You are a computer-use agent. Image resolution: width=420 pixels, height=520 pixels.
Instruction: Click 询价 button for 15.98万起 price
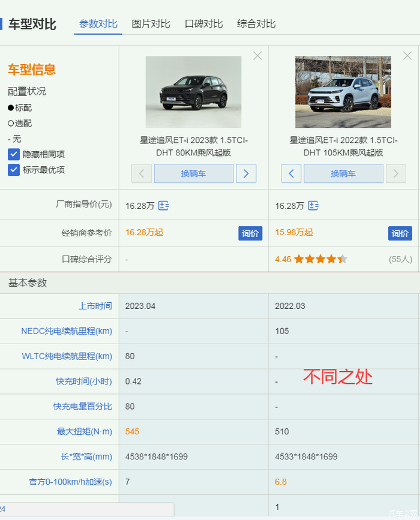(x=400, y=233)
